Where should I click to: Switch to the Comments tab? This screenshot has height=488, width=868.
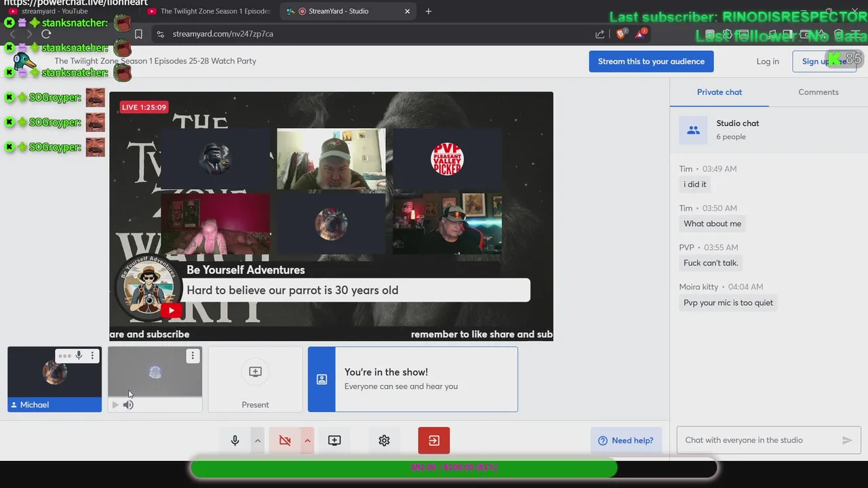click(818, 92)
